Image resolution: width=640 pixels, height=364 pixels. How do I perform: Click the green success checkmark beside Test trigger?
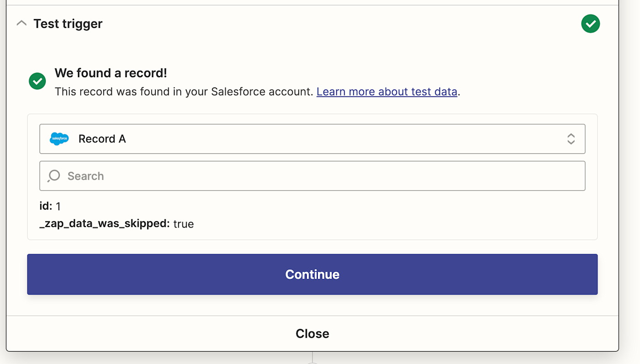590,24
